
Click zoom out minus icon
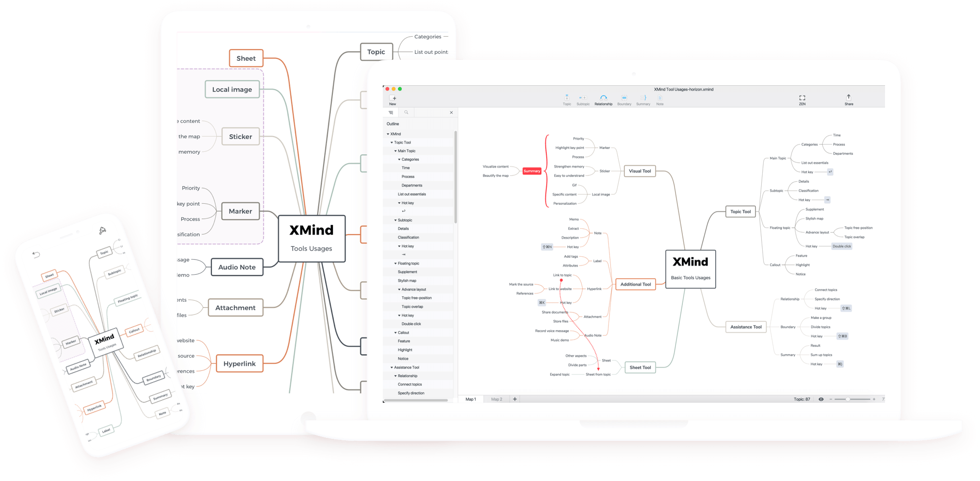[x=831, y=399]
